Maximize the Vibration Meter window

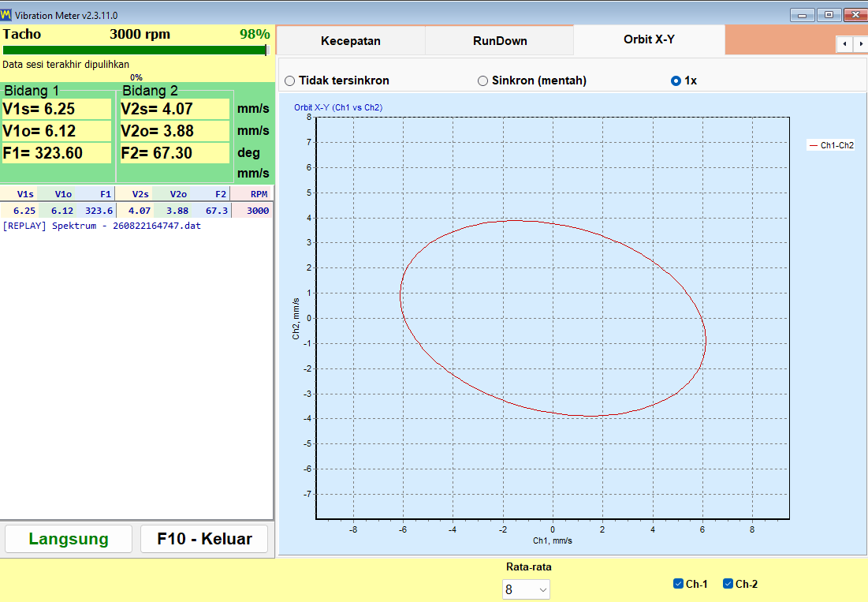(x=829, y=15)
